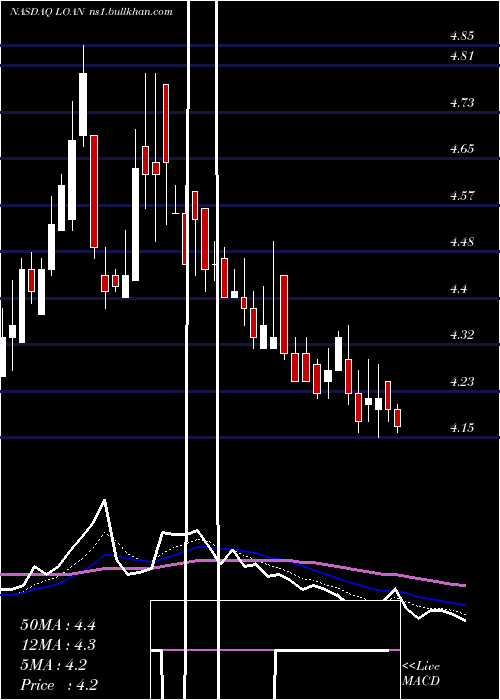
Task: Click the 4.15 price axis label
Action: 462,428
